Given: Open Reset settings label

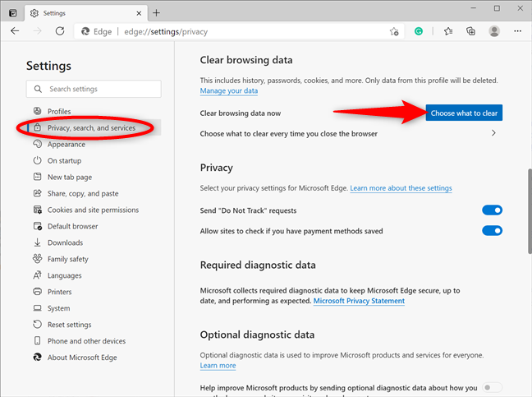Looking at the screenshot, I should tap(69, 325).
